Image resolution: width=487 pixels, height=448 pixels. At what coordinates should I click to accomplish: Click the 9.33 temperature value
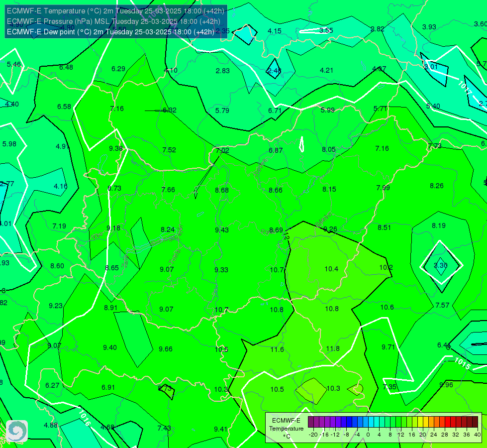point(221,269)
